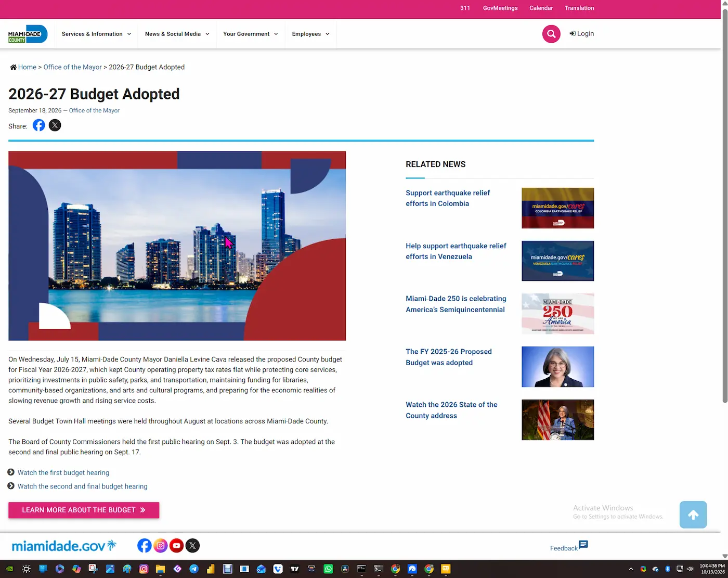Click the Login link

[x=581, y=34]
